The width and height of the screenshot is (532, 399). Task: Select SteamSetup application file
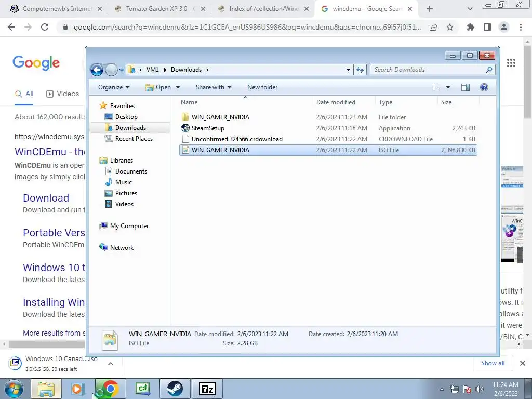point(328,128)
